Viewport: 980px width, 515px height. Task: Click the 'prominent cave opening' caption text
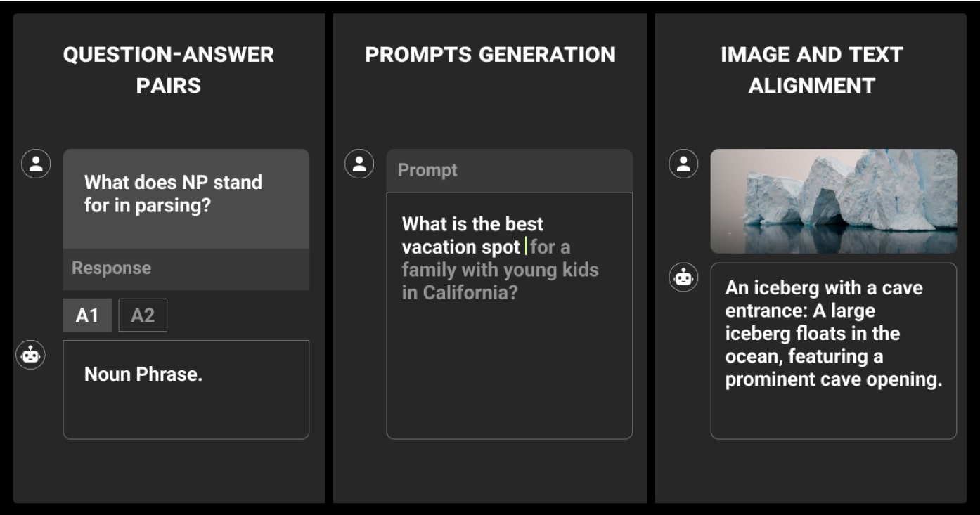pos(833,379)
